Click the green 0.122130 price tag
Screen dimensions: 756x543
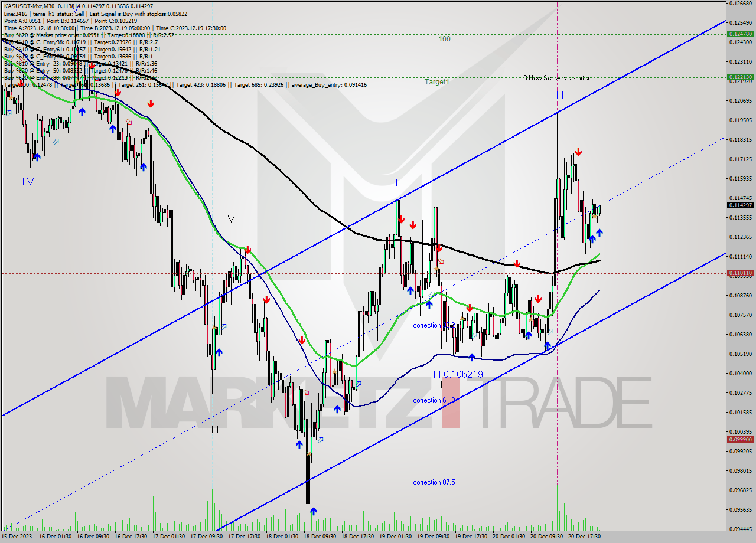point(741,77)
